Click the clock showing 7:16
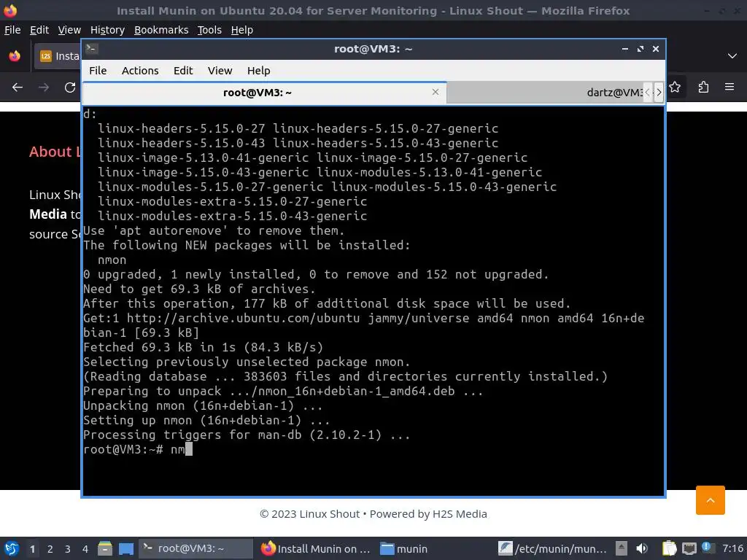The image size is (747, 560). 732,548
